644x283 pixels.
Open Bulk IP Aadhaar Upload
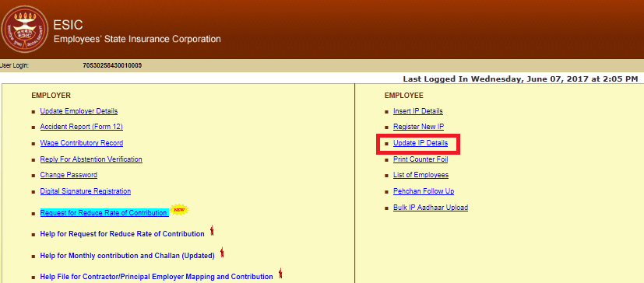(431, 208)
